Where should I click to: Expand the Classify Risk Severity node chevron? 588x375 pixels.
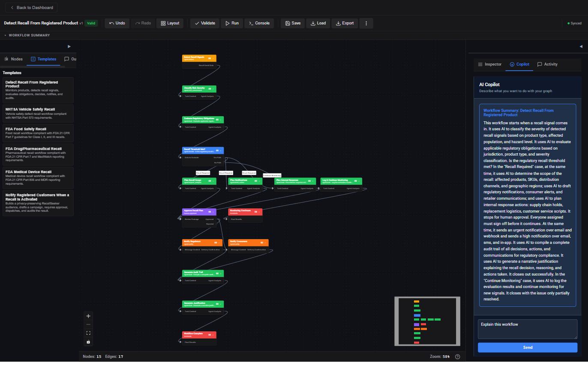tap(213, 89)
